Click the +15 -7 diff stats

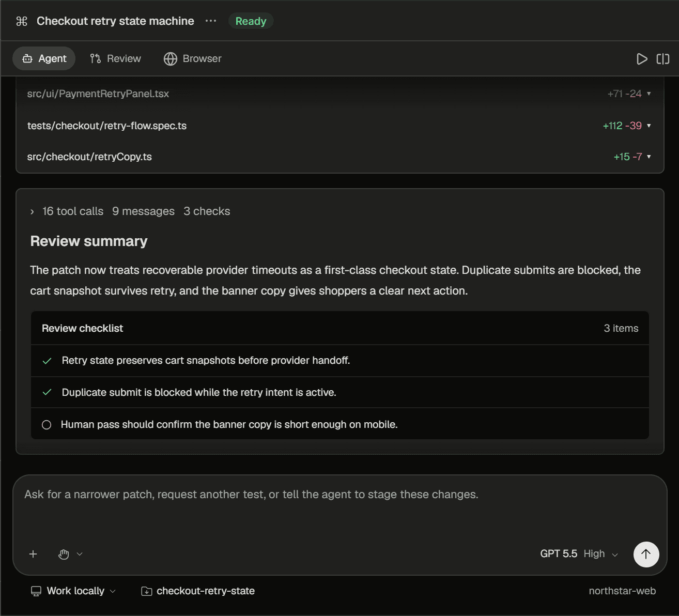[628, 157]
